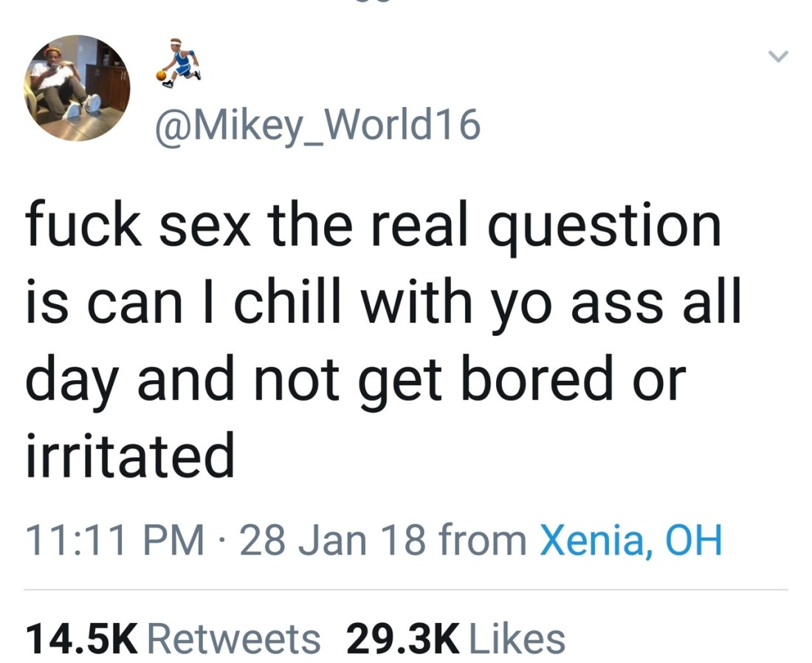Image resolution: width=812 pixels, height=663 pixels.
Task: Open the tweet options chevron menu
Action: (x=778, y=56)
